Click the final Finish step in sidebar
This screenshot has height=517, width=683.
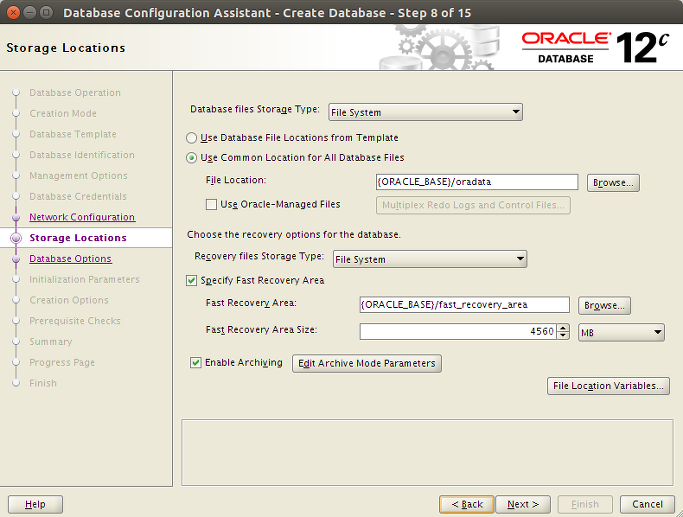pos(43,383)
